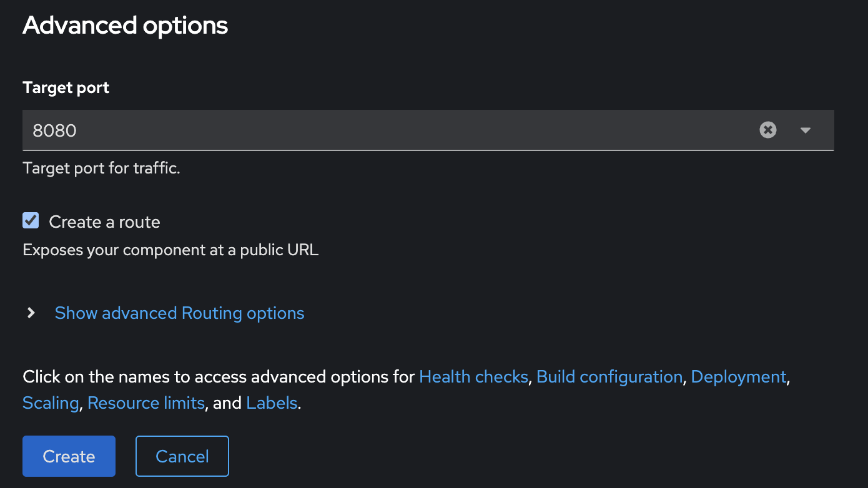Viewport: 868px width, 488px height.
Task: Open the Deployment advanced options link
Action: (739, 377)
